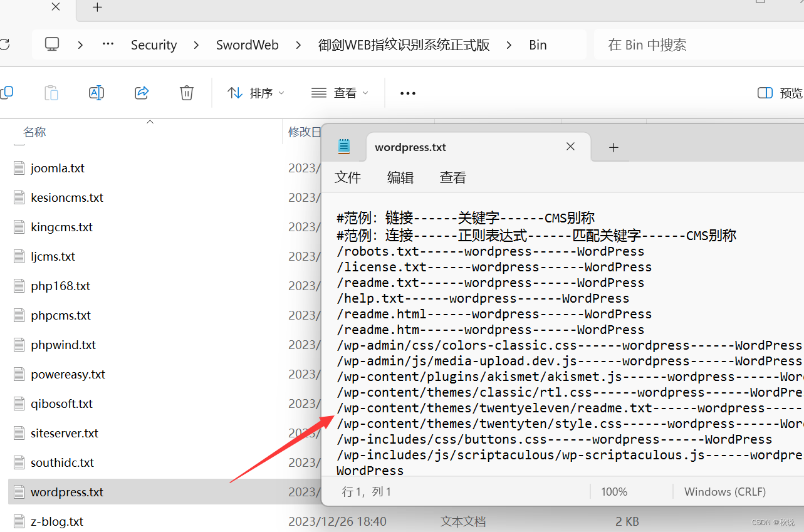Select phpwind.txt file
Viewport: 804px width, 532px height.
pyautogui.click(x=63, y=345)
